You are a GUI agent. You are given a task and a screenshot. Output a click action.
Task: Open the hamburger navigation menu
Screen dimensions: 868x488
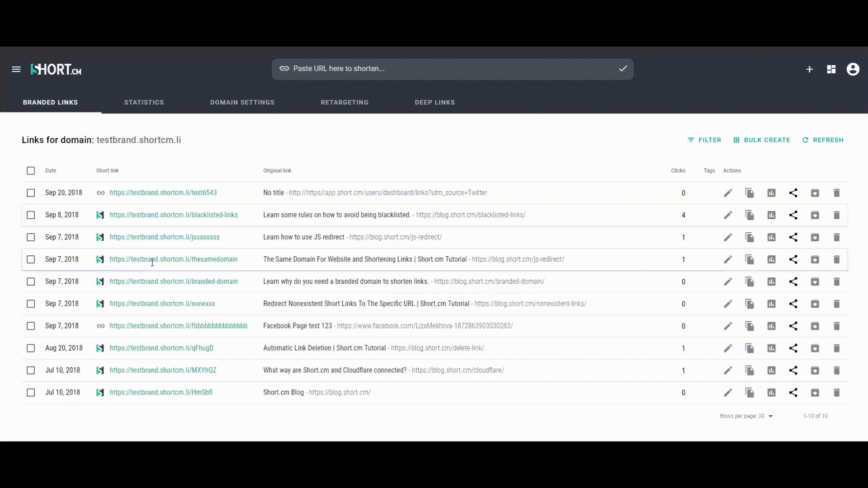[16, 69]
